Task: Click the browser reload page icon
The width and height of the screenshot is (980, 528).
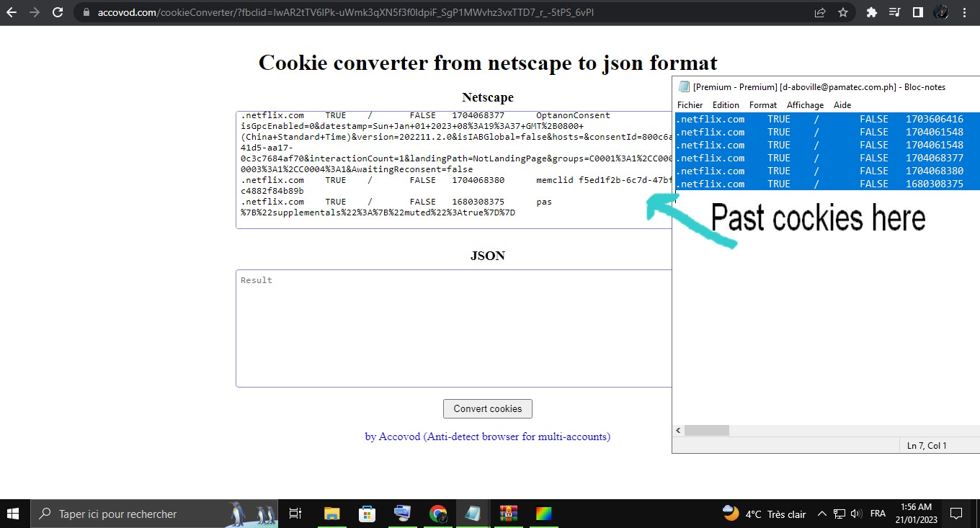Action: [58, 12]
